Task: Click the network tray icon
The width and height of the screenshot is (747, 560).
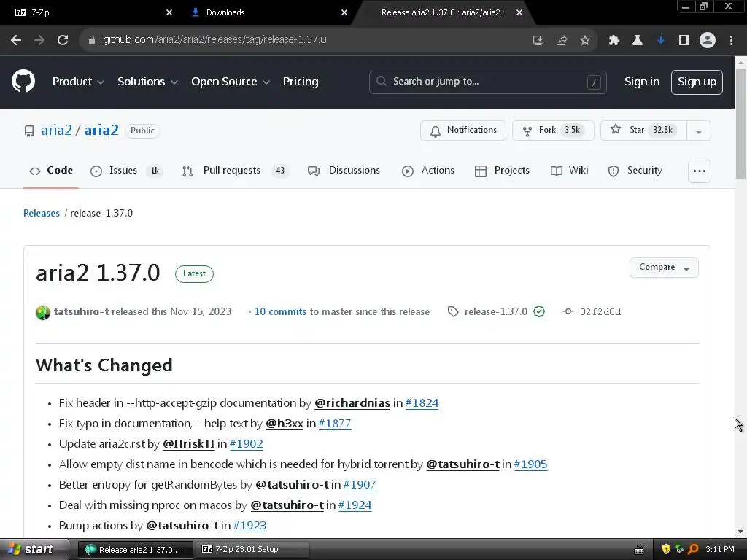Action: (x=680, y=550)
